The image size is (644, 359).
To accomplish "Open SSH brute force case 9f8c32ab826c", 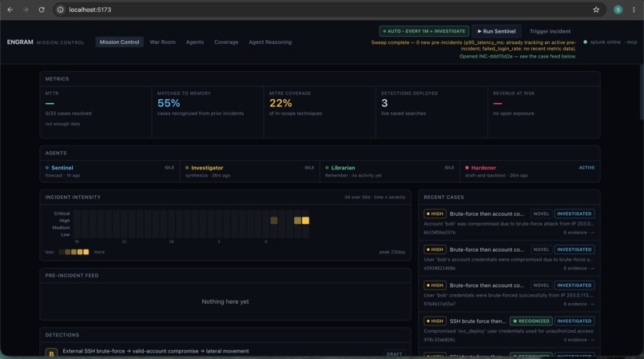I will pyautogui.click(x=509, y=329).
